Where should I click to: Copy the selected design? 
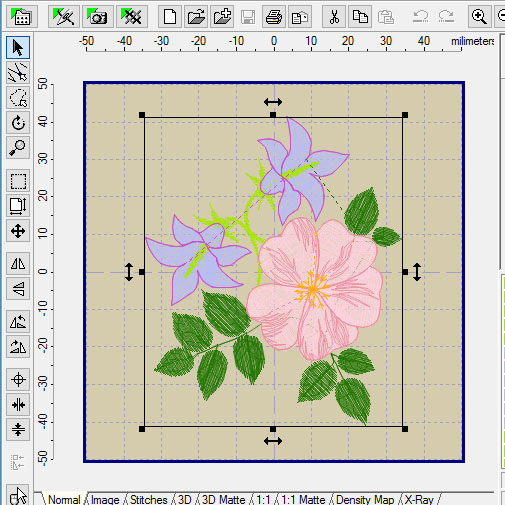click(x=360, y=16)
